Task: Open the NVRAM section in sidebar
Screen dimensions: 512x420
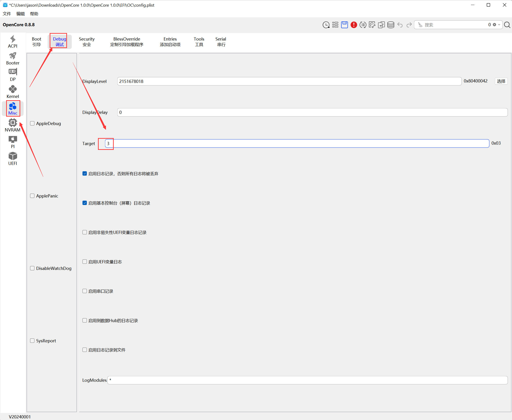Action: pos(13,125)
